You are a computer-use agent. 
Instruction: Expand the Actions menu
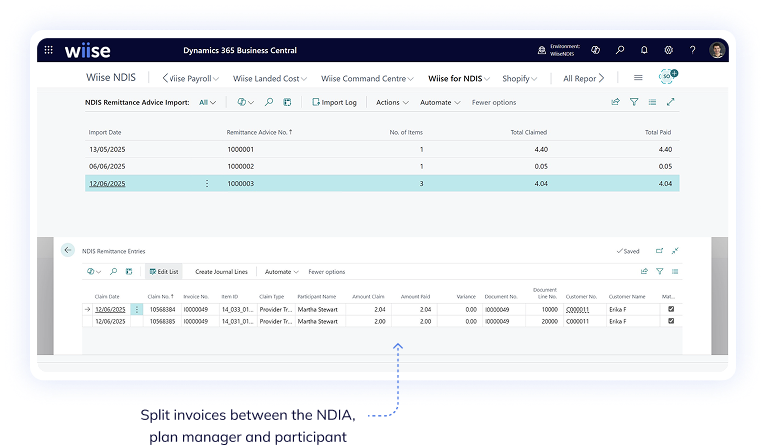point(392,102)
